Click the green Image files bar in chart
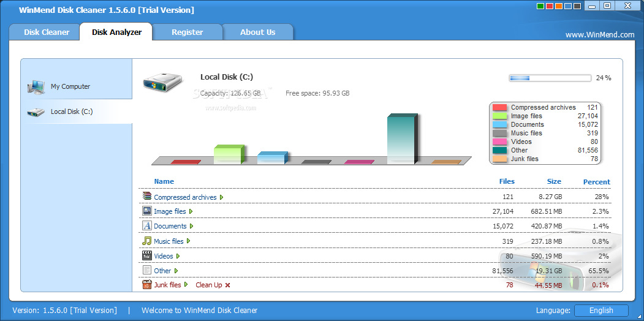The image size is (644, 321). click(229, 155)
